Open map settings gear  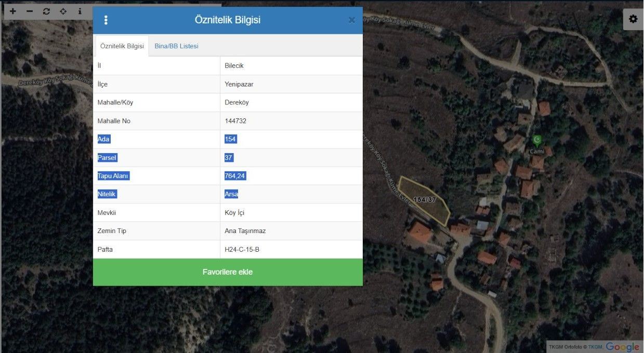point(633,19)
